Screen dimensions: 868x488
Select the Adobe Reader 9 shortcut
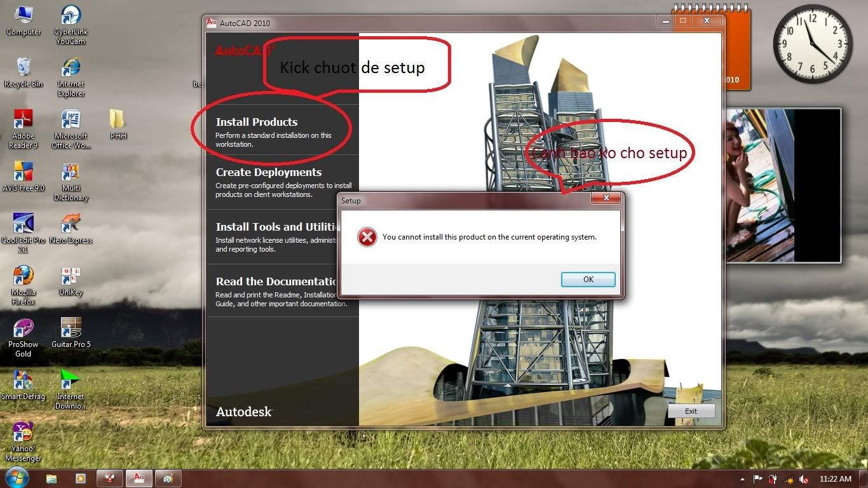pos(24,130)
